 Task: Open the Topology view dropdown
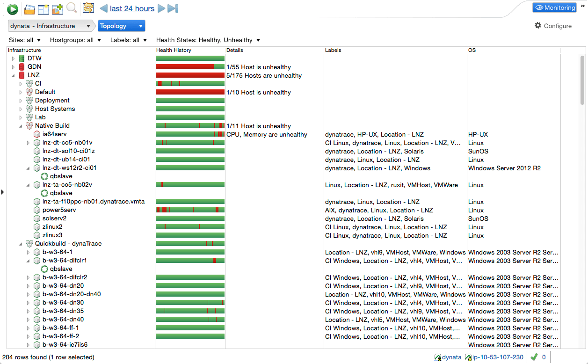point(121,26)
